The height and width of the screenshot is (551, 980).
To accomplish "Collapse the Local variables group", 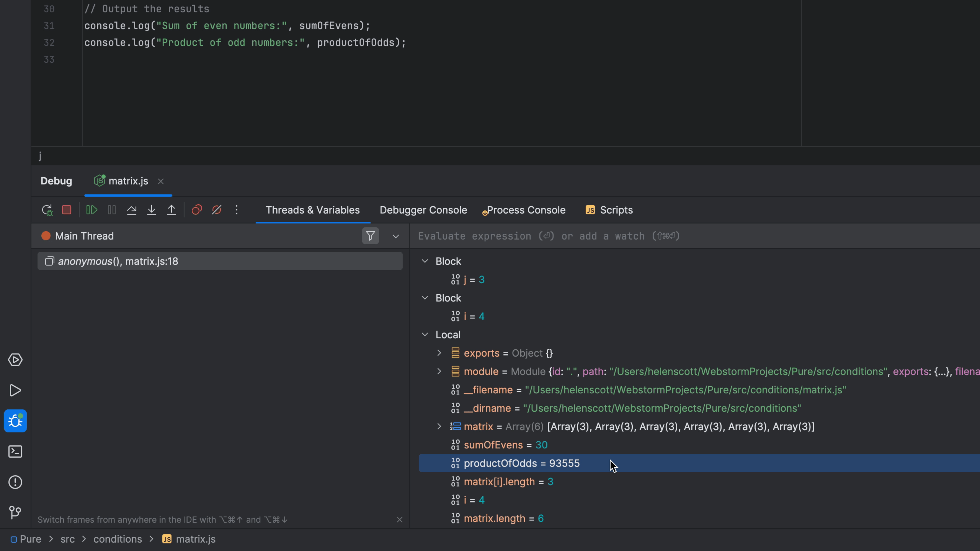I will (425, 334).
